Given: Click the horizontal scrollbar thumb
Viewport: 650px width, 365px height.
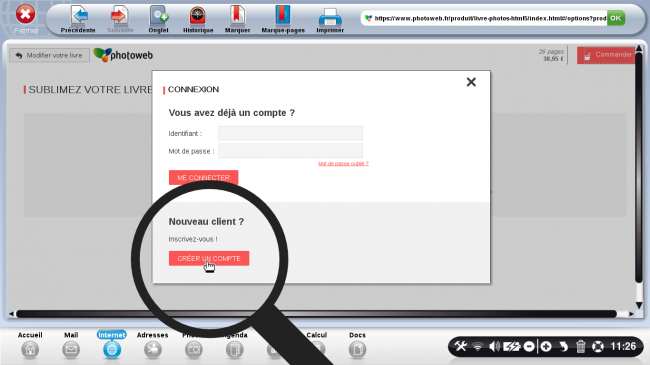Looking at the screenshot, I should (x=316, y=314).
